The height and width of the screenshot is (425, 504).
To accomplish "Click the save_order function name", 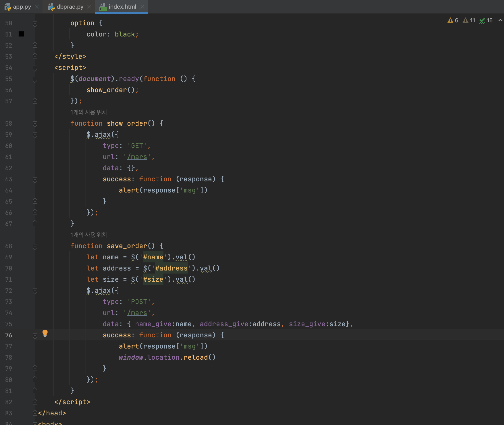I will point(127,246).
